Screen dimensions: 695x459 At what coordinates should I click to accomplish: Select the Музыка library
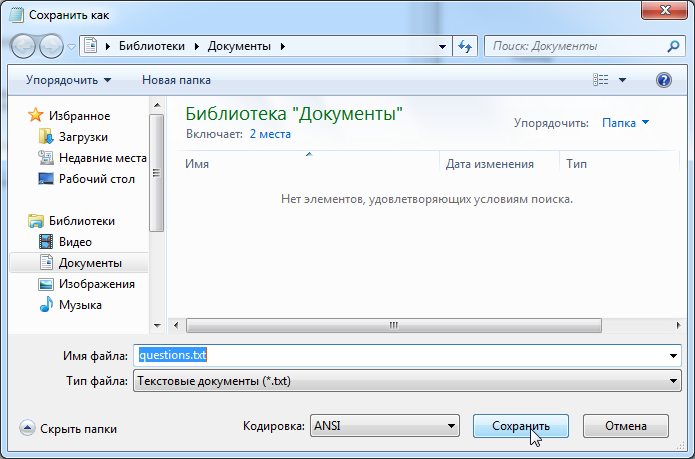click(x=79, y=305)
